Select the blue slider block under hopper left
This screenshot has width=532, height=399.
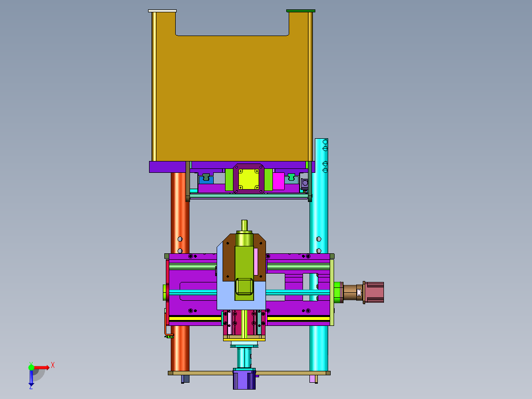[x=206, y=180]
